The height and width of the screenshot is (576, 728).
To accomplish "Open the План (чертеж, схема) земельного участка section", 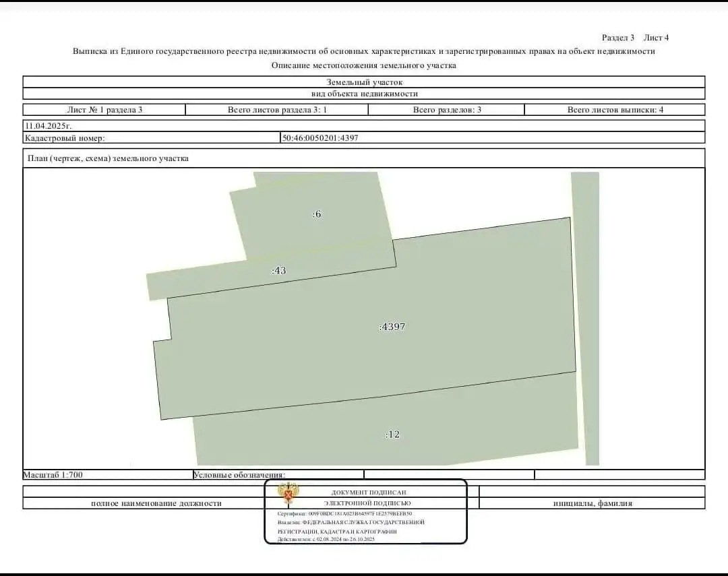I will point(108,158).
